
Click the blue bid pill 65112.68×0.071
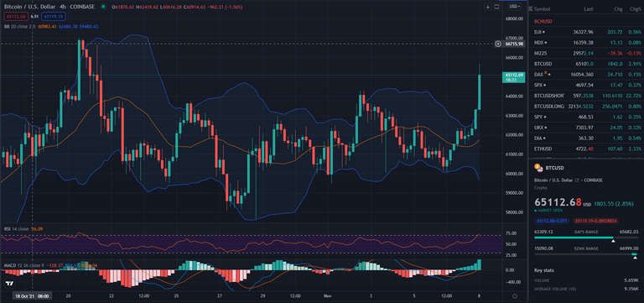coord(552,221)
